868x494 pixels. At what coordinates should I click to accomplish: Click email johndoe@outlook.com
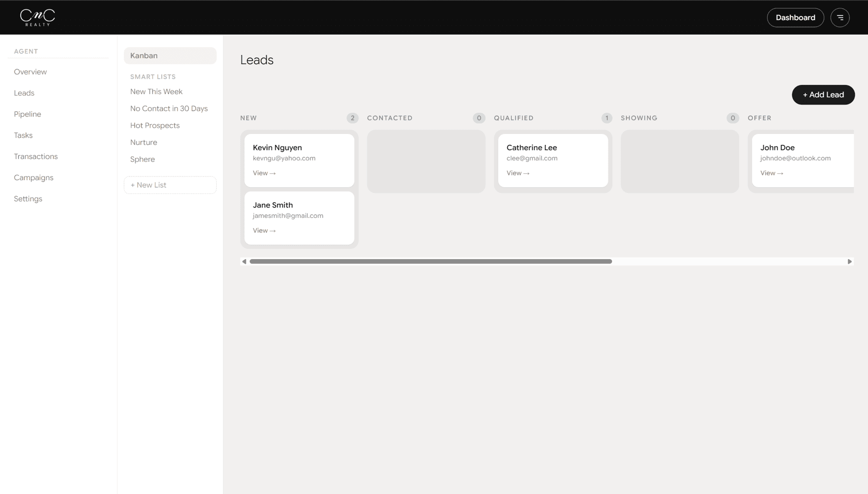(x=796, y=158)
